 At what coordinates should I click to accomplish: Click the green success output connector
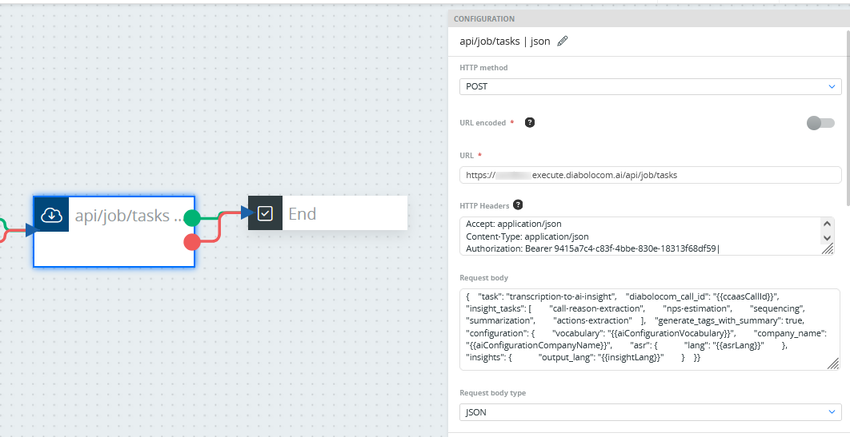point(192,218)
